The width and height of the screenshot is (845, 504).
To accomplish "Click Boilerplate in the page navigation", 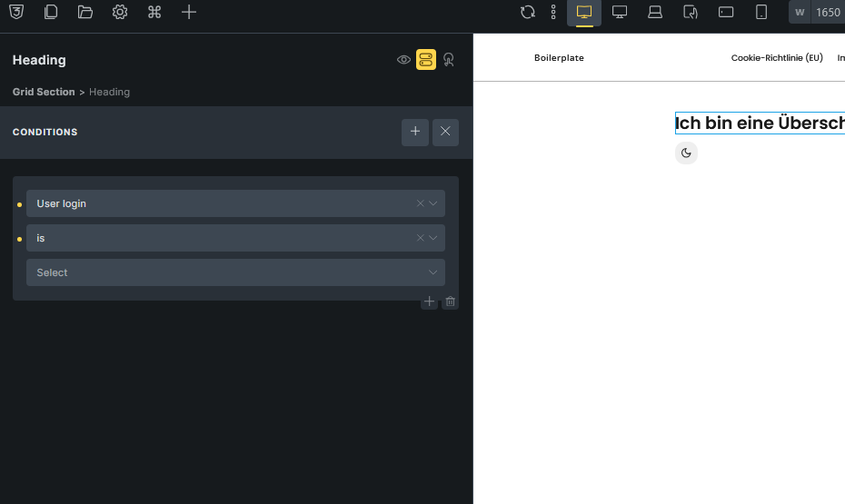I will coord(559,58).
